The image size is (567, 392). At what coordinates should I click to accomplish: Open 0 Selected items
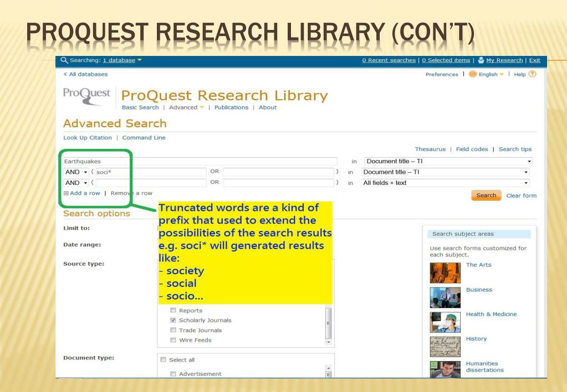pos(446,60)
